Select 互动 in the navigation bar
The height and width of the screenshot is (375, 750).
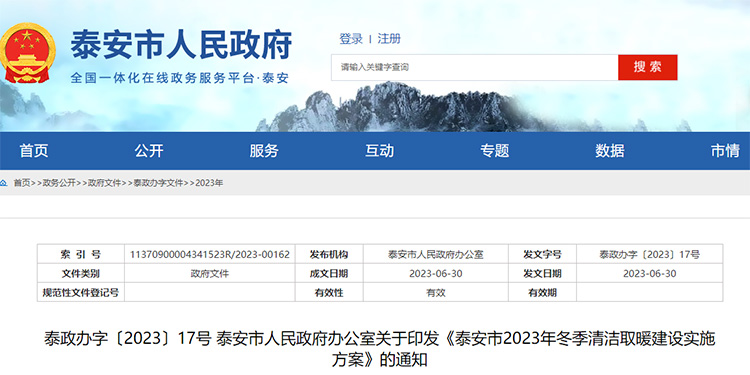379,151
